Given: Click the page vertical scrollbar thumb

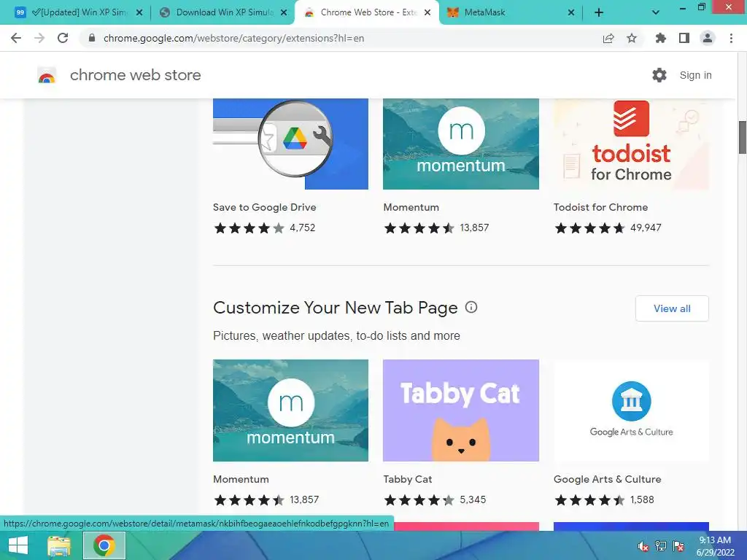Looking at the screenshot, I should click(742, 138).
